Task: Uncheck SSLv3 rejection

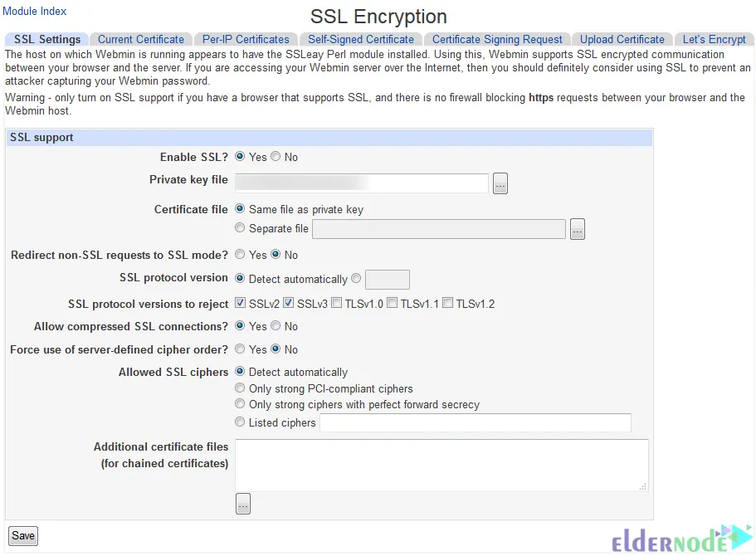Action: [287, 302]
